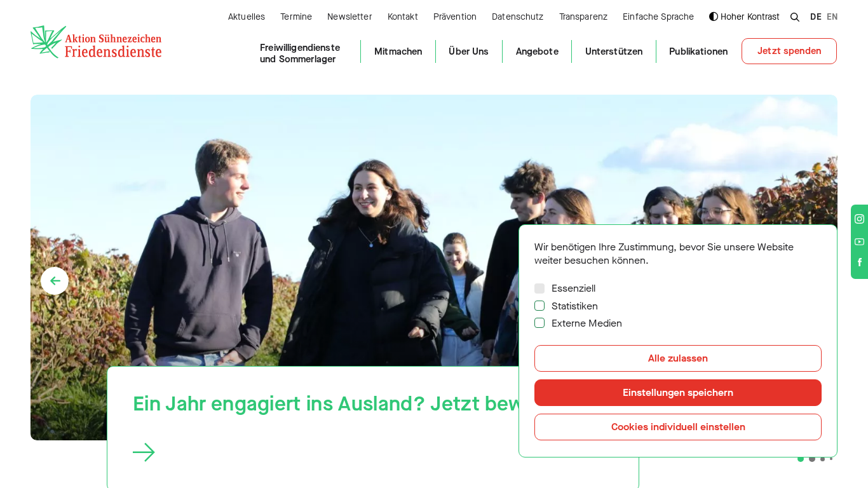The width and height of the screenshot is (868, 488).
Task: Open the Newsletter menu item
Action: click(349, 17)
